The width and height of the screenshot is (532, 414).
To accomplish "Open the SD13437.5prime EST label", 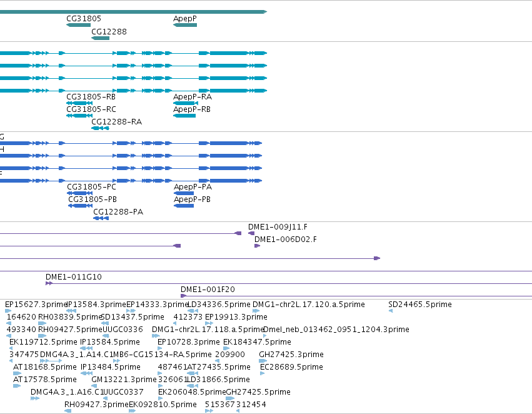I will point(133,317).
